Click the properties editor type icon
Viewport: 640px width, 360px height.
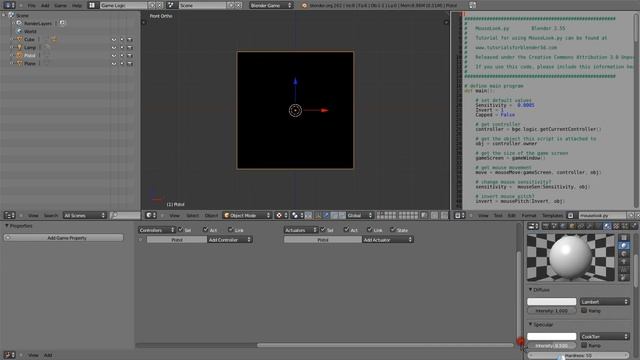coord(532,226)
